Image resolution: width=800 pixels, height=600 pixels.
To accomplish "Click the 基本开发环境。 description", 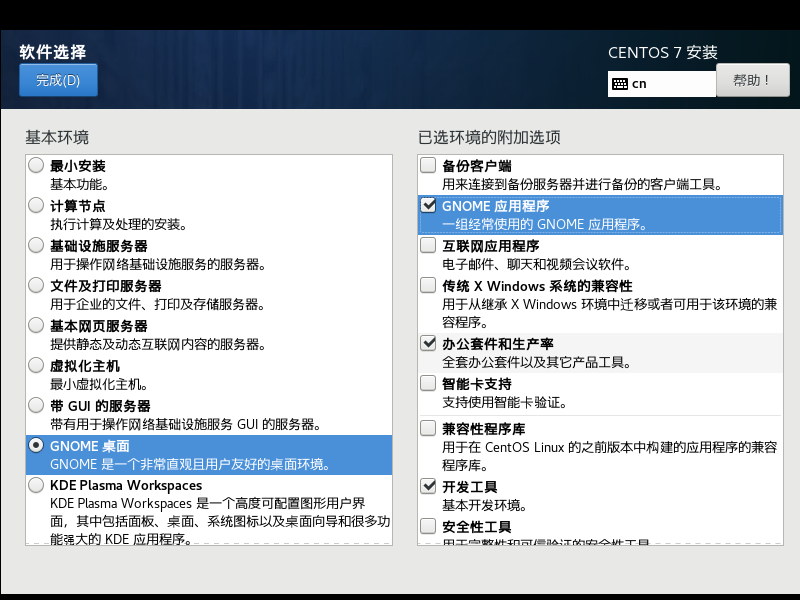I will pos(484,506).
